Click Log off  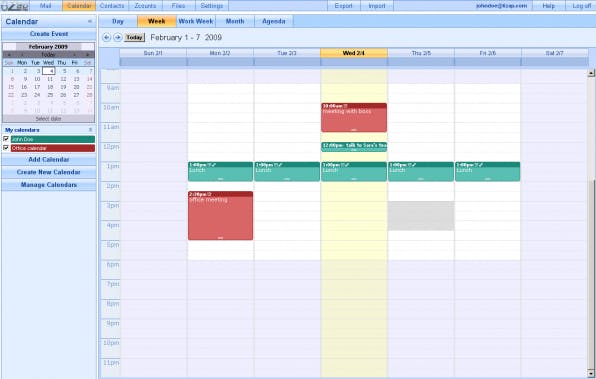point(582,6)
